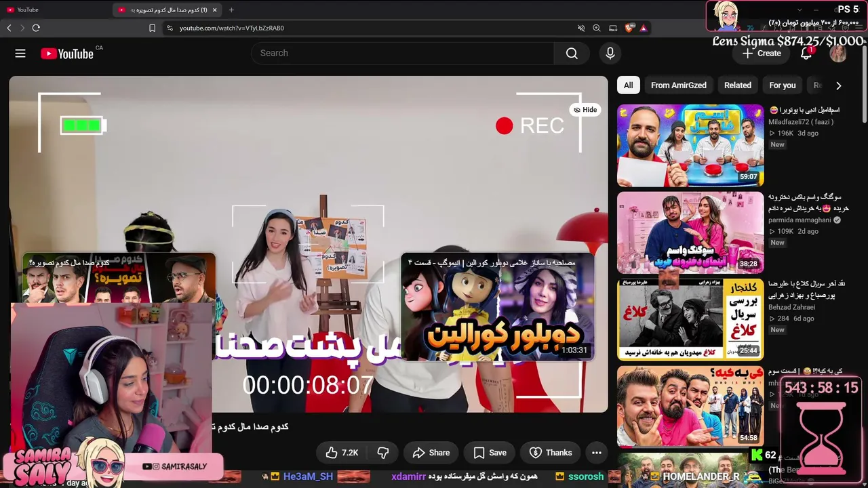This screenshot has height=488, width=868.
Task: Open a new browser tab
Action: coord(231,10)
